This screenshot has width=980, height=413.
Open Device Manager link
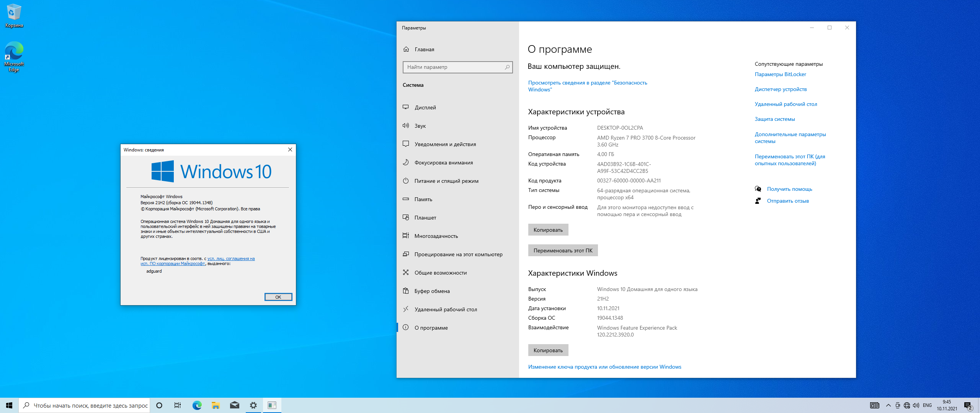click(x=781, y=89)
